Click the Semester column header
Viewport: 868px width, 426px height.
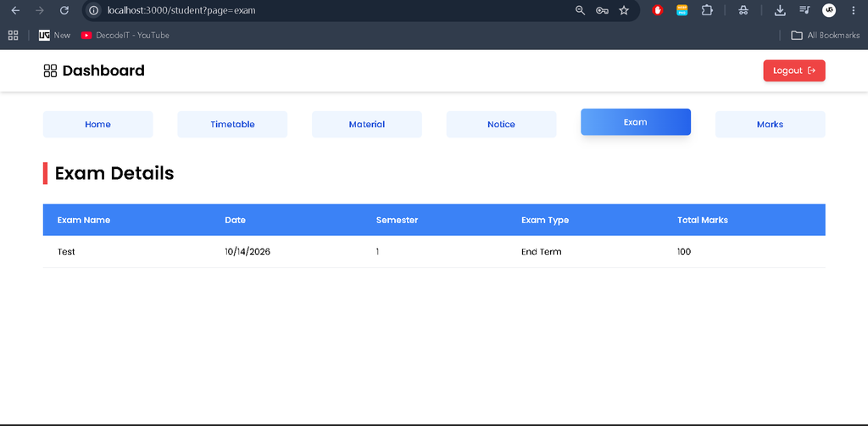tap(397, 220)
